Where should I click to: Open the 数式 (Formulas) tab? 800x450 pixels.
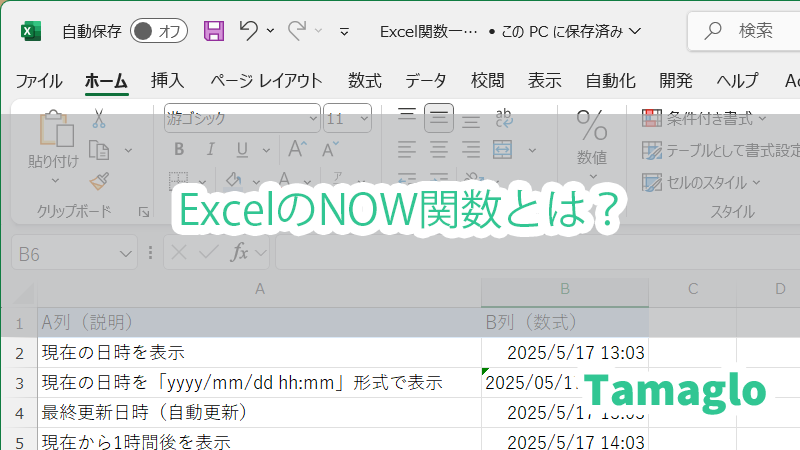click(x=364, y=81)
